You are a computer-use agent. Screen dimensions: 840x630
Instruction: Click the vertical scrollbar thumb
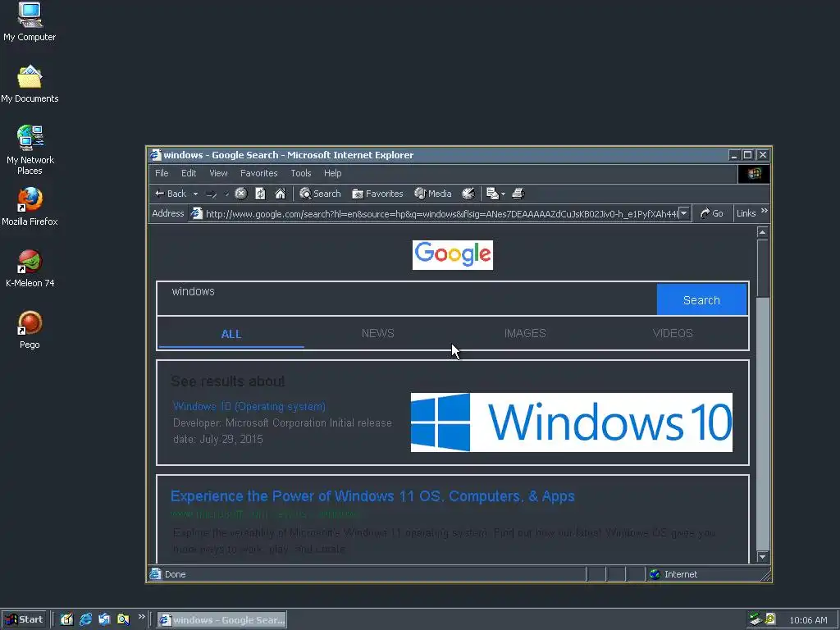point(762,268)
